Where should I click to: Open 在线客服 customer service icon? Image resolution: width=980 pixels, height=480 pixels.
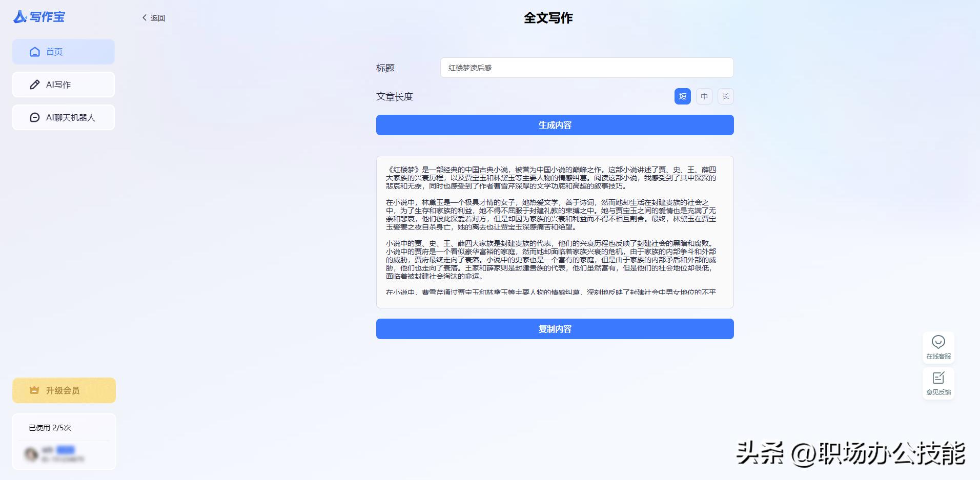coord(938,342)
